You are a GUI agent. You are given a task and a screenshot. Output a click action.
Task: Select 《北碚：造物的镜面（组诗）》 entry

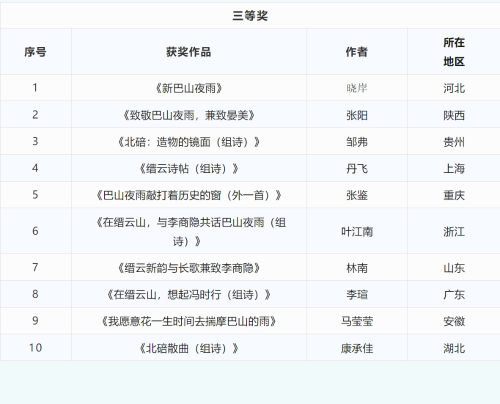coord(189,142)
